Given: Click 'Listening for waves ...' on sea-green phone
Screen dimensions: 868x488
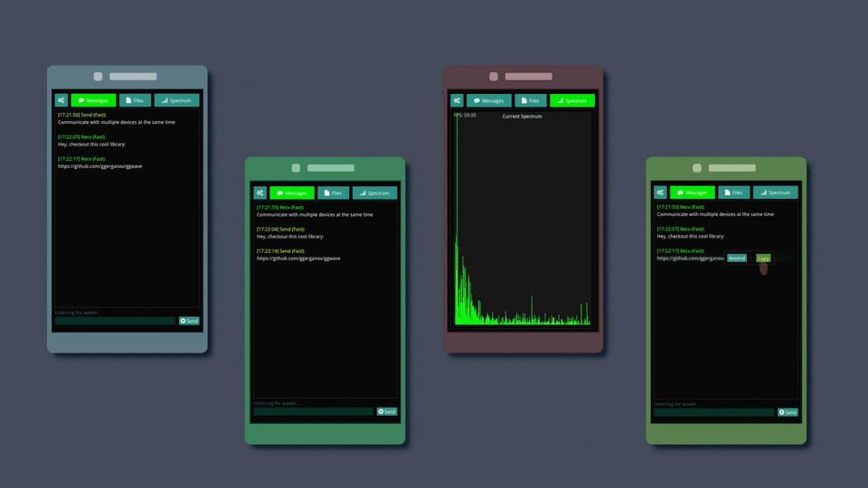Looking at the screenshot, I should click(x=277, y=403).
